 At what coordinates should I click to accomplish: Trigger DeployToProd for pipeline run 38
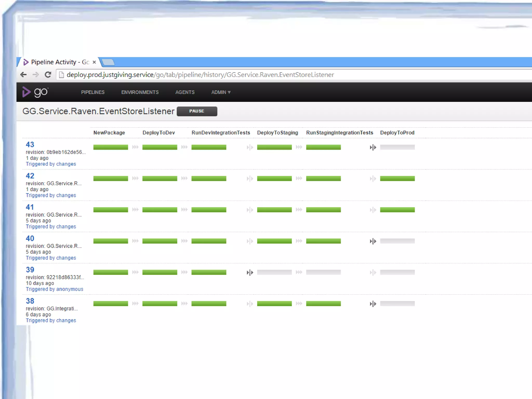(x=373, y=304)
